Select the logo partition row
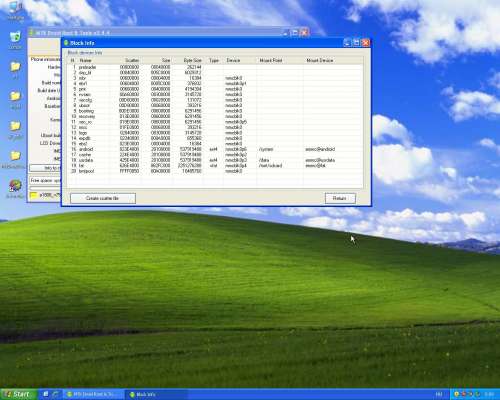The image size is (500, 400). pos(215,133)
